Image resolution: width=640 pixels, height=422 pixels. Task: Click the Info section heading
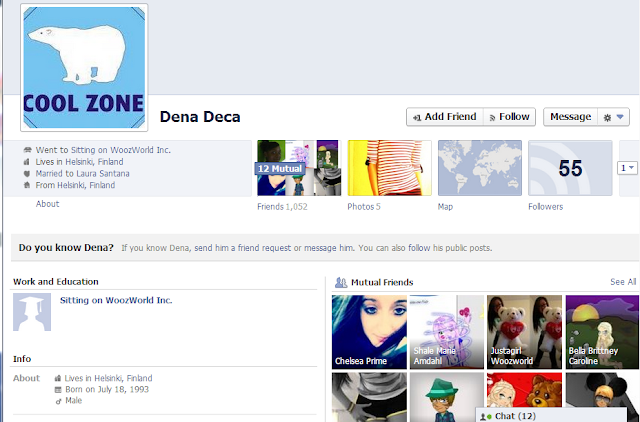pos(22,359)
